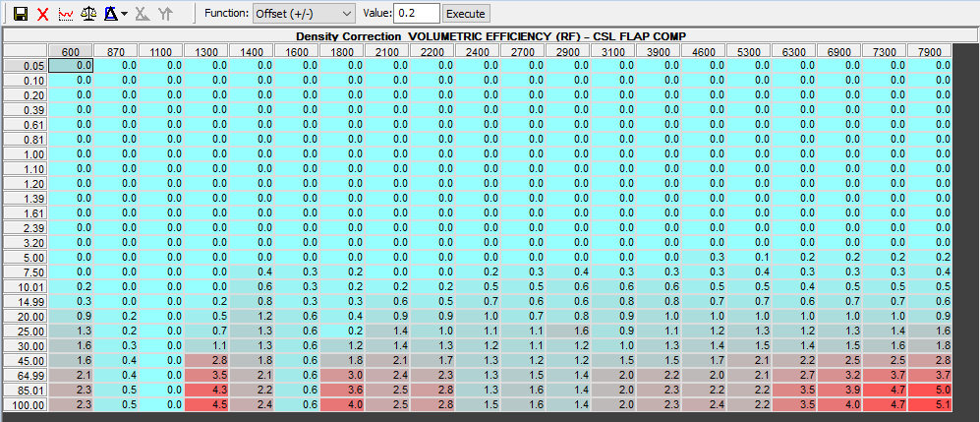The width and height of the screenshot is (980, 422).
Task: Click the Execute button
Action: pos(466,14)
